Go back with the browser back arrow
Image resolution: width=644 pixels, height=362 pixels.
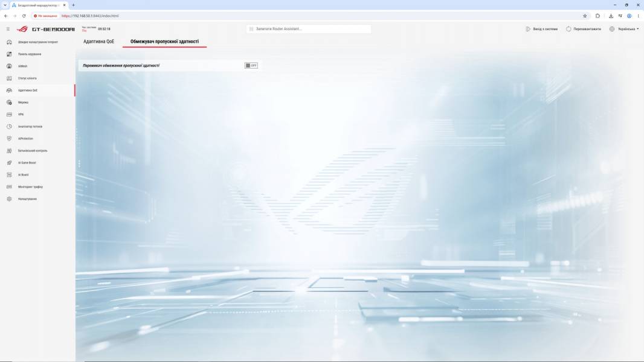point(6,16)
